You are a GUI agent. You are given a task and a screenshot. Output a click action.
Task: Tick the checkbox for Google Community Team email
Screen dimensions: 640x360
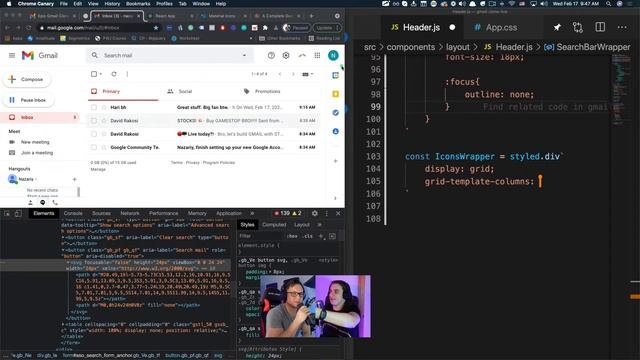coord(94,147)
